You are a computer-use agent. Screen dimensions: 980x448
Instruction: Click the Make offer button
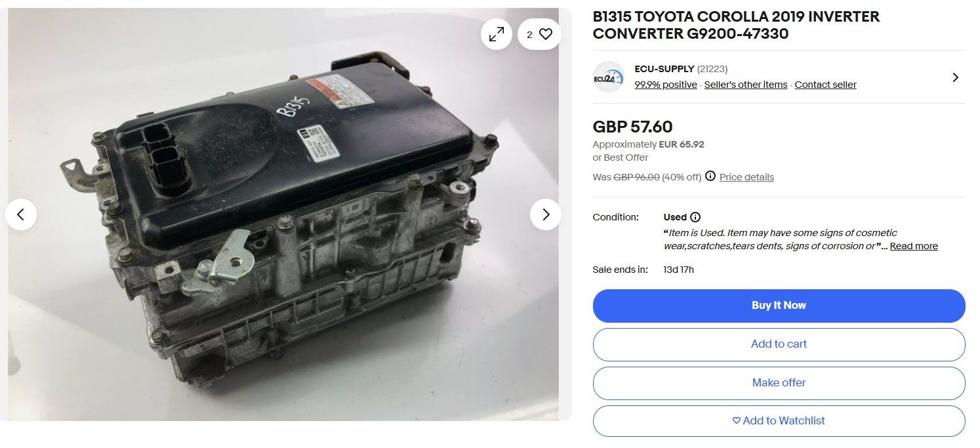[779, 383]
